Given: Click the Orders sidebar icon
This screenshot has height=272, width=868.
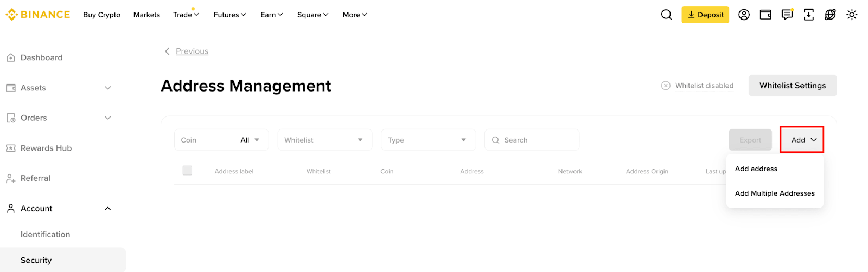Looking at the screenshot, I should 11,118.
